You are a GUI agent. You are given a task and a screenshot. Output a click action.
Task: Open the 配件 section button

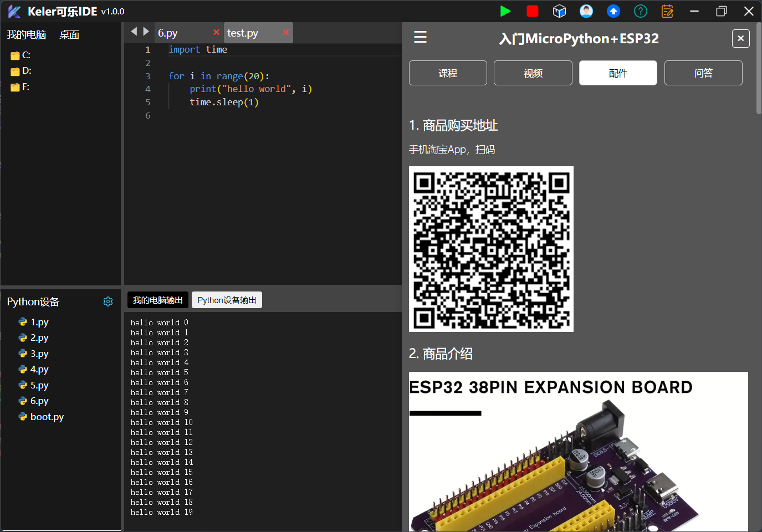(618, 73)
